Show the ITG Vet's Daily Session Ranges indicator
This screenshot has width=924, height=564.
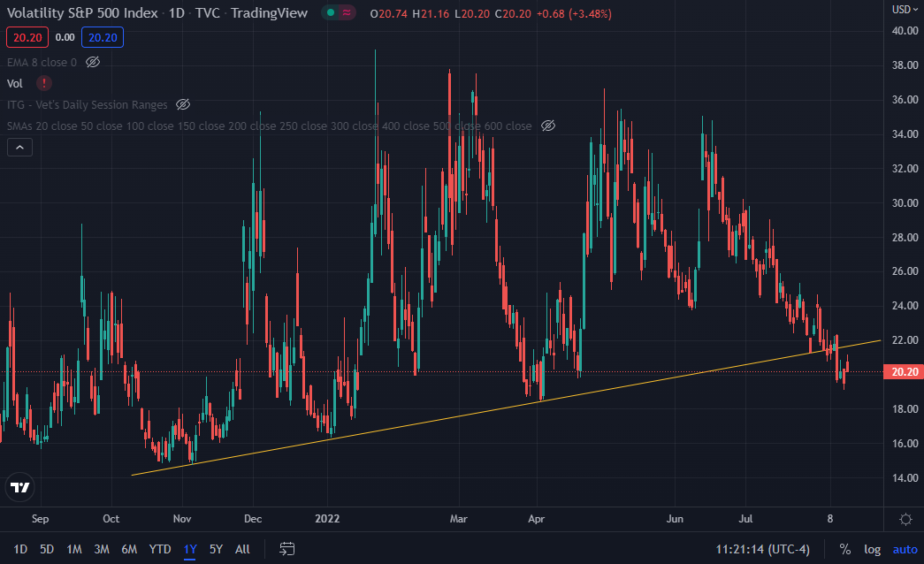pyautogui.click(x=183, y=104)
